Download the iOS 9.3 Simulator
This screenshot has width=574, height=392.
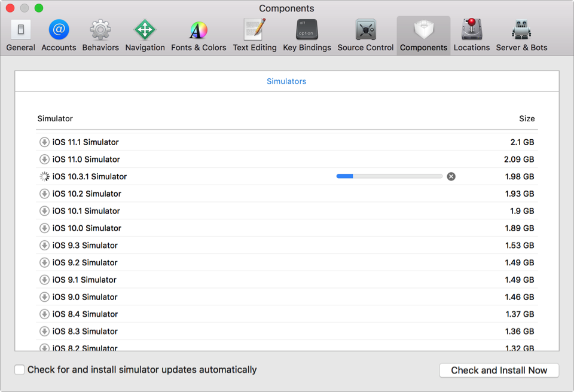coord(44,245)
